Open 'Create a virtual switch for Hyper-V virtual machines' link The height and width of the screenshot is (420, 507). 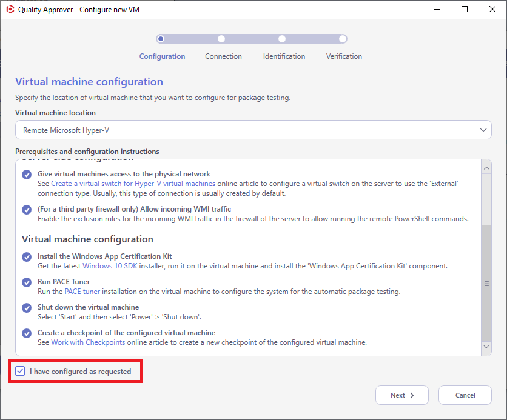[x=133, y=184]
